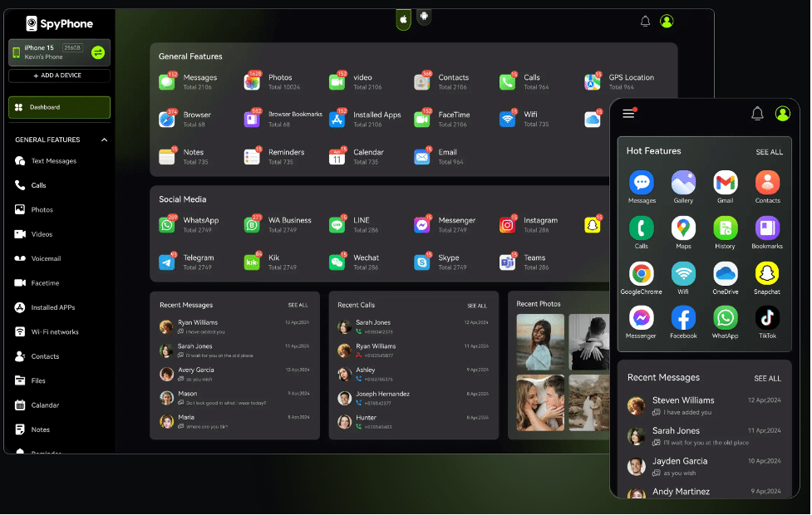
Task: Click SEE ALL for Recent Messages
Action: pyautogui.click(x=298, y=305)
